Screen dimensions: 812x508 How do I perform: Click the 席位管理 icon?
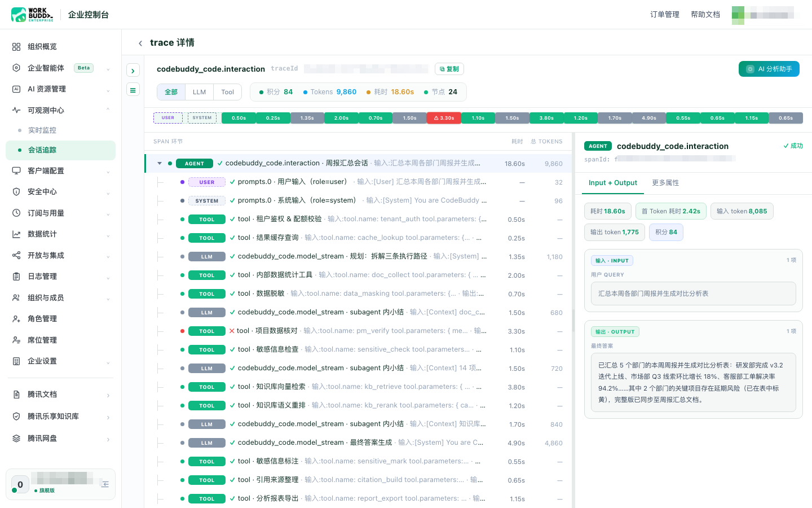click(16, 340)
